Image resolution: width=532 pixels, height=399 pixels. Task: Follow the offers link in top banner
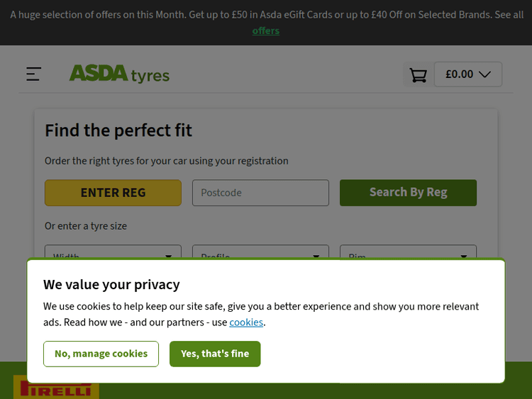pos(266,30)
